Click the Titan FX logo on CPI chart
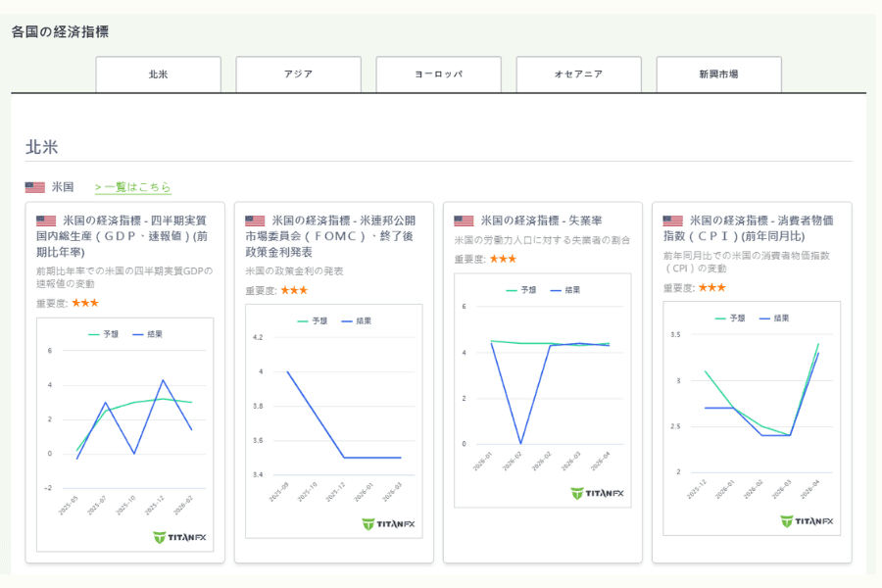882x588 pixels. pyautogui.click(x=806, y=521)
